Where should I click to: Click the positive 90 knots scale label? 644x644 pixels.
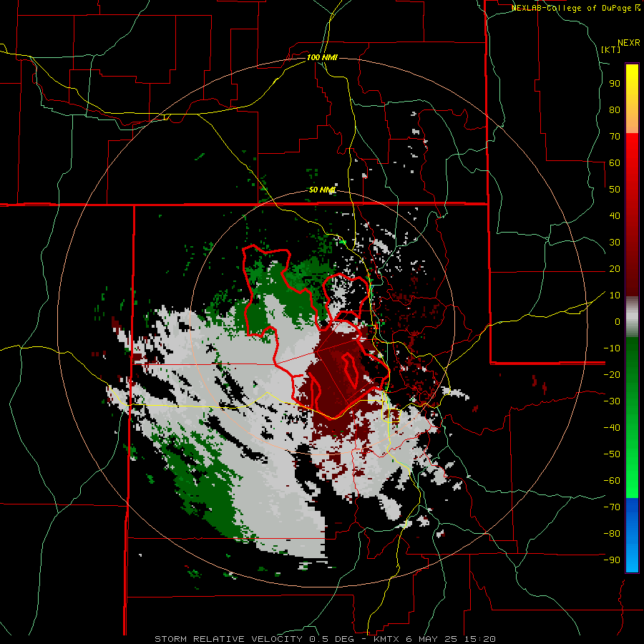coord(615,84)
